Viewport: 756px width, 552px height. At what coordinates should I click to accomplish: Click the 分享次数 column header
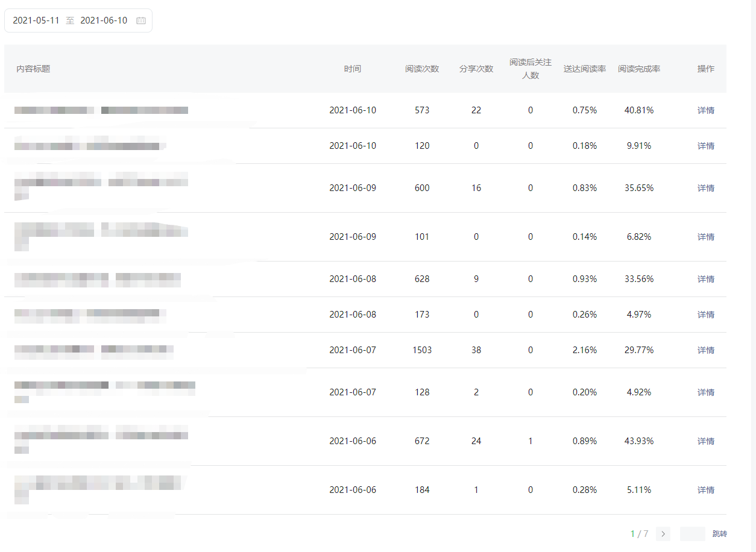tap(476, 69)
